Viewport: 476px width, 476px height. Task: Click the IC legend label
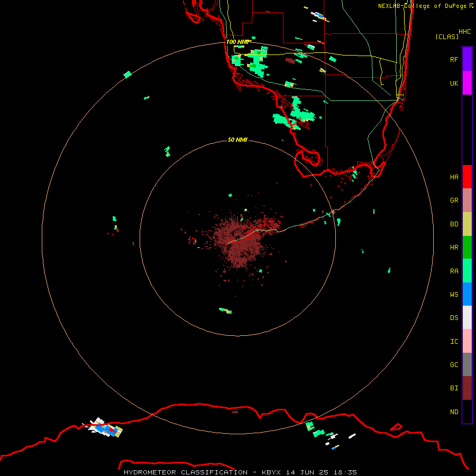pos(454,342)
